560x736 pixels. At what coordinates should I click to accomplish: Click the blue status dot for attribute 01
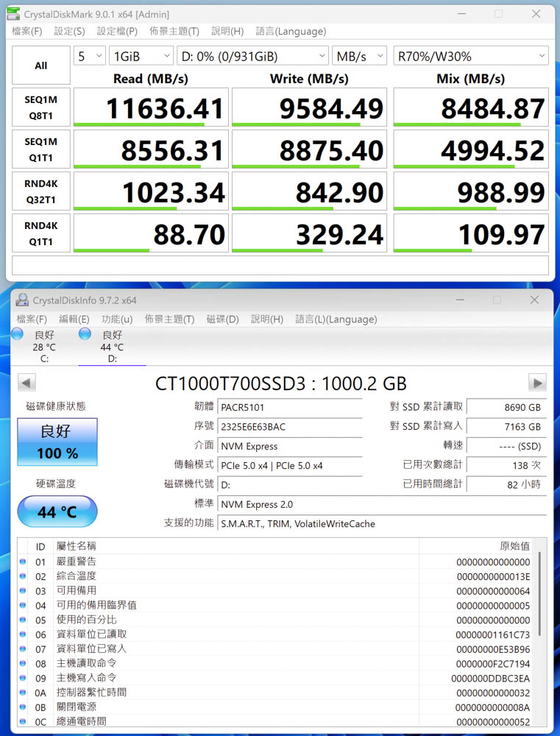[x=23, y=562]
